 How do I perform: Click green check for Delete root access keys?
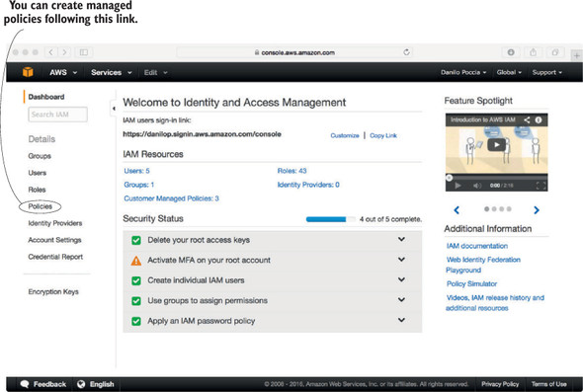pyautogui.click(x=136, y=240)
